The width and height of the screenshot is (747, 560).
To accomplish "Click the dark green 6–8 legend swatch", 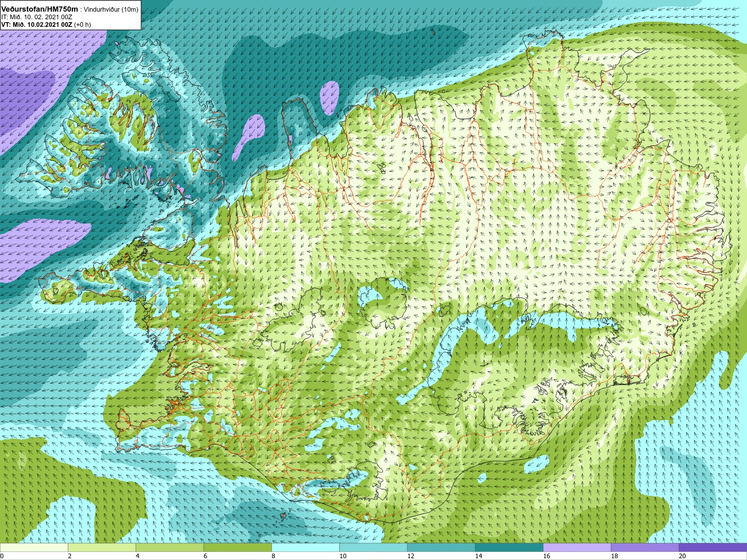I will pos(238,548).
